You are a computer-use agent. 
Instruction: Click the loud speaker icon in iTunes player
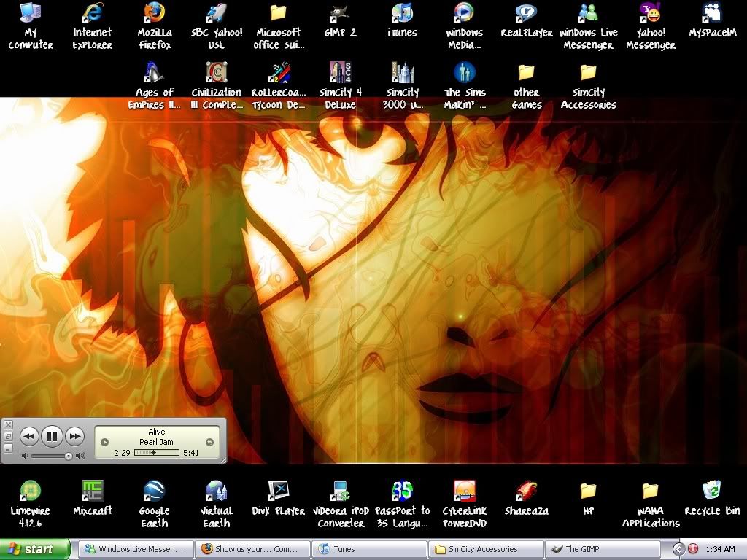pyautogui.click(x=80, y=456)
